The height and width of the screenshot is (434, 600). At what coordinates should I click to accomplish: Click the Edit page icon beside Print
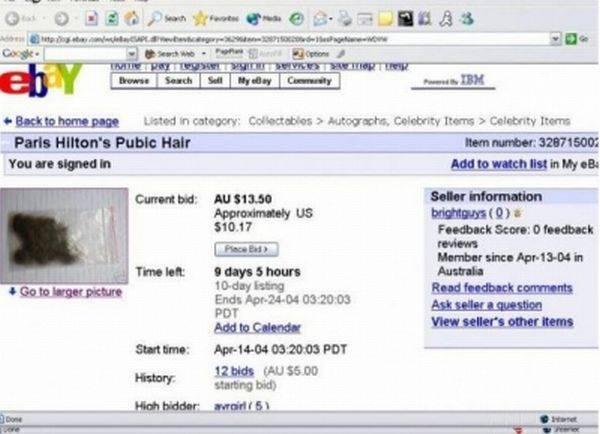[365, 18]
